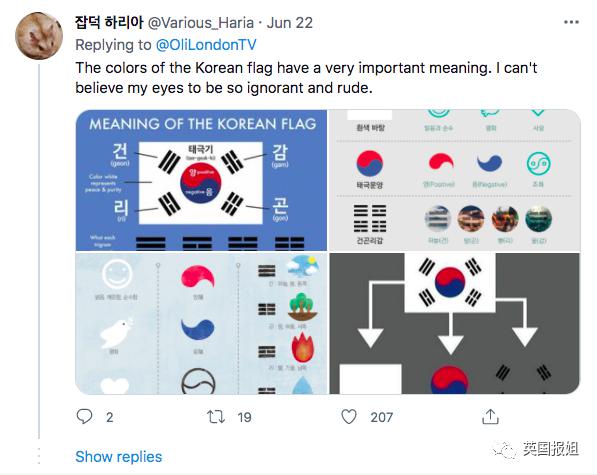View the 2 replies count
Viewport: 597px width, 475px height.
pos(110,417)
